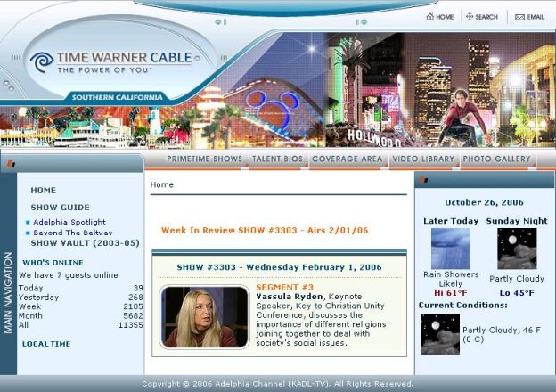Switch to the Talent Bios tab
This screenshot has width=556, height=392.
277,159
